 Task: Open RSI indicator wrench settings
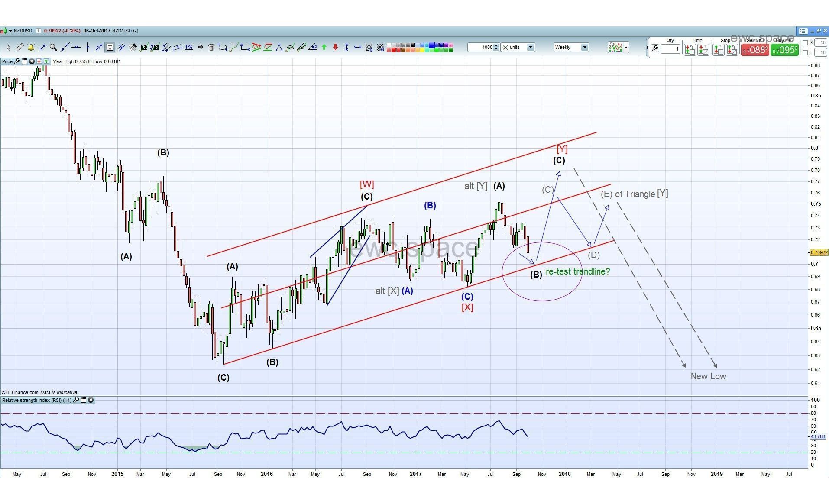76,400
